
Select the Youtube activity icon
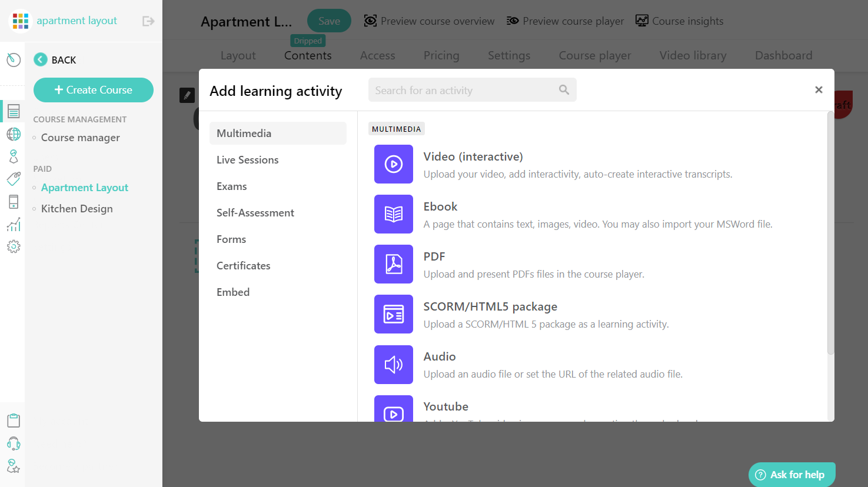pyautogui.click(x=394, y=409)
